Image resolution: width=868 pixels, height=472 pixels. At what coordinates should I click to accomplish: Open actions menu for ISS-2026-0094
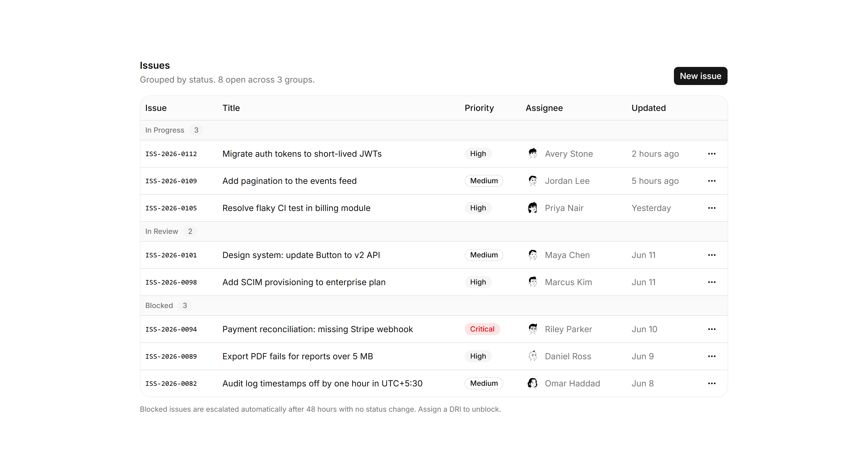(x=712, y=329)
